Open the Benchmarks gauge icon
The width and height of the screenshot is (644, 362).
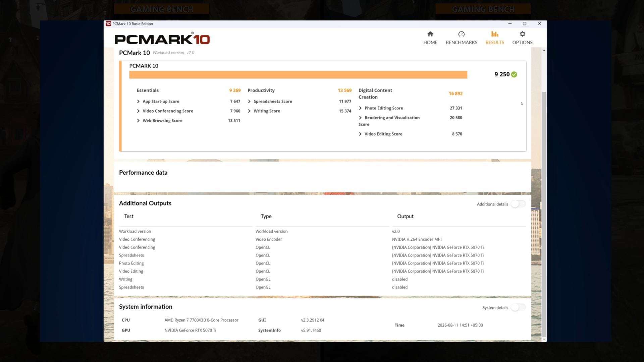(462, 34)
